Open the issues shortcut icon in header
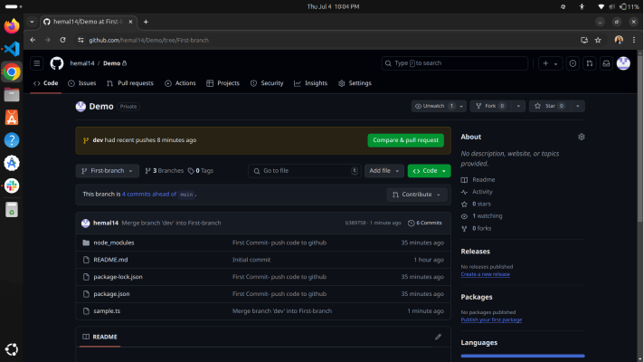Screen dimensions: 644x362 (573, 63)
